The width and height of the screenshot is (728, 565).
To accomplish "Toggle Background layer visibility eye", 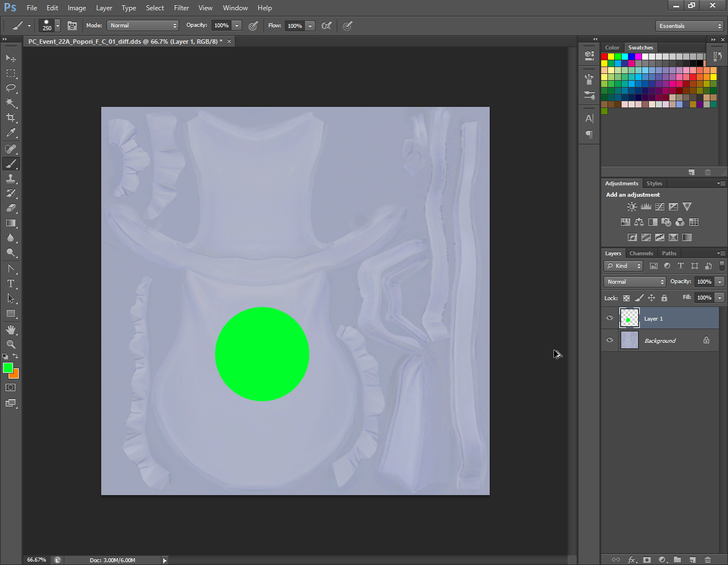I will pos(610,340).
